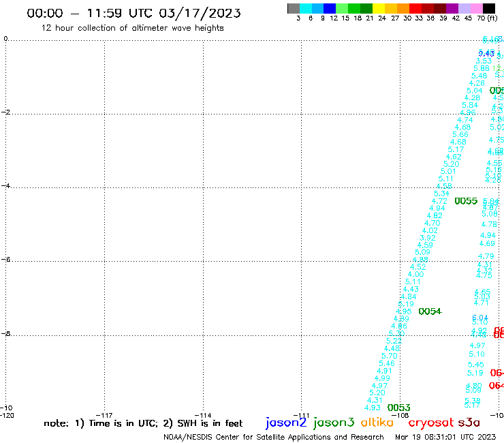Click the yellow 24 ft legend swatch
Viewport: 504px width, 443px height.
(379, 8)
